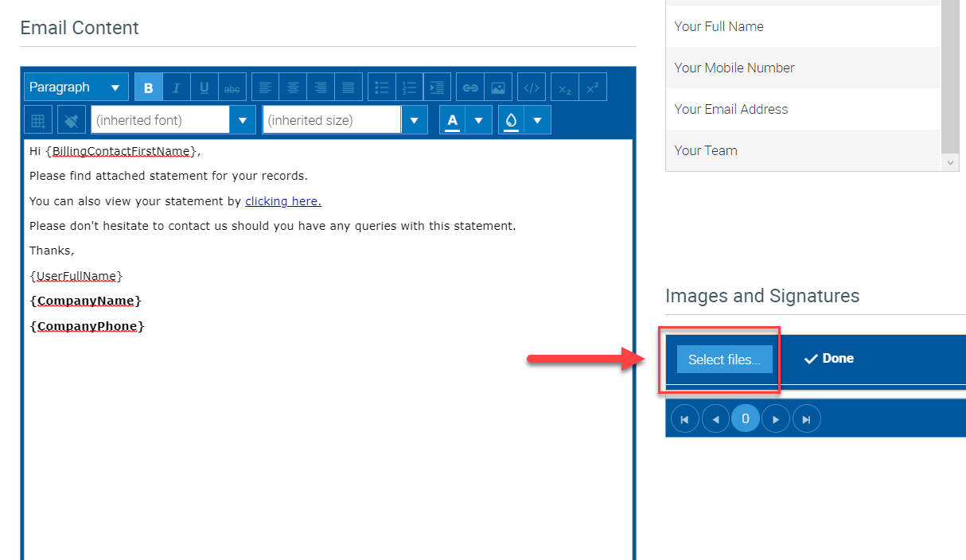Click the create table icon
The height and width of the screenshot is (560, 966).
click(x=38, y=120)
